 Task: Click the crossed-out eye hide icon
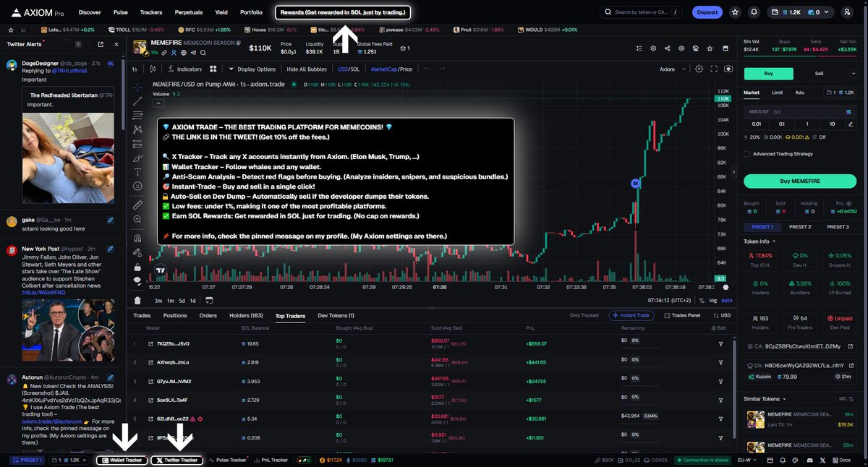tap(694, 48)
